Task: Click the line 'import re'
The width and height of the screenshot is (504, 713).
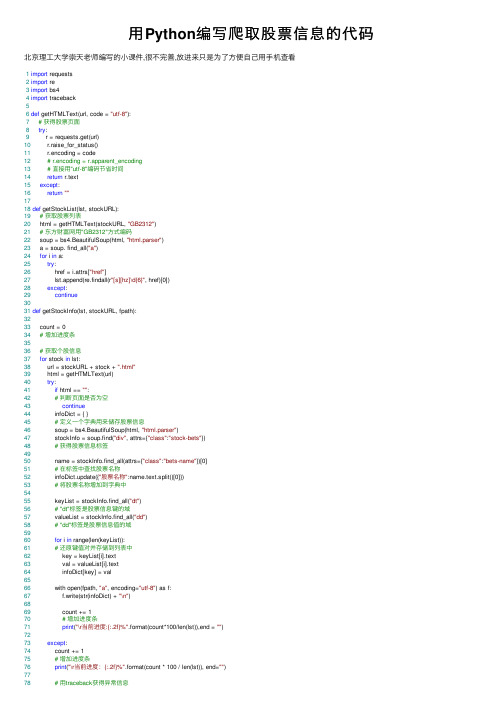Action: pyautogui.click(x=43, y=82)
